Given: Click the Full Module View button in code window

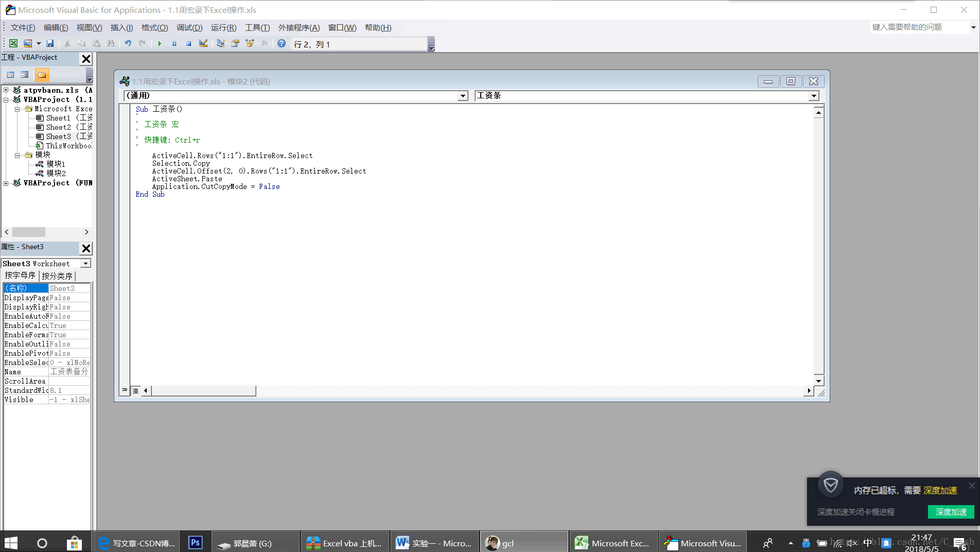Looking at the screenshot, I should coord(135,391).
